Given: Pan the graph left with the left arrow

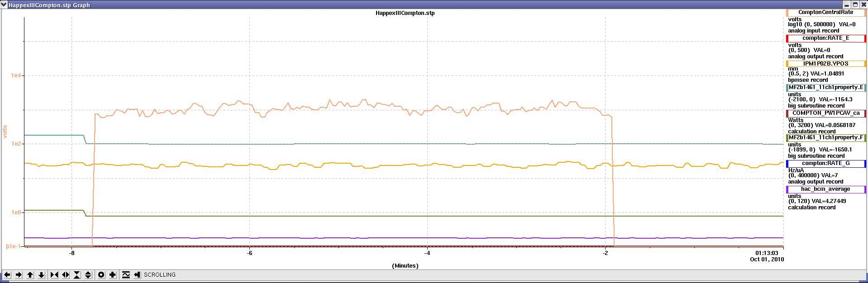Looking at the screenshot, I should 7,275.
